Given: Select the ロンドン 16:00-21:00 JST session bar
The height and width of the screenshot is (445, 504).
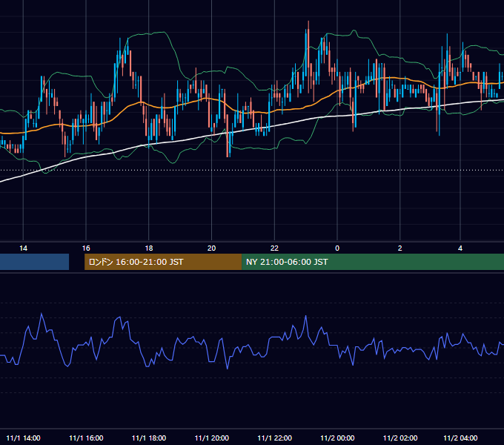Looking at the screenshot, I should coord(163,262).
